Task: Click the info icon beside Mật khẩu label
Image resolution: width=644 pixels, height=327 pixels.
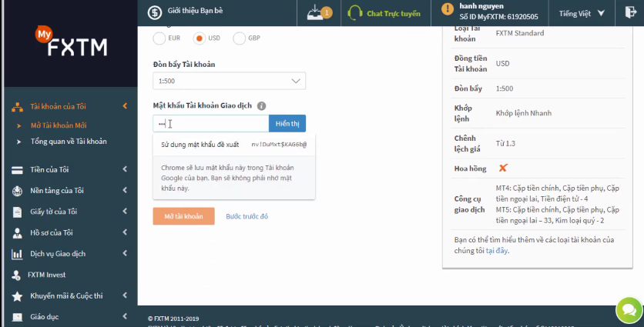Action: 261,106
